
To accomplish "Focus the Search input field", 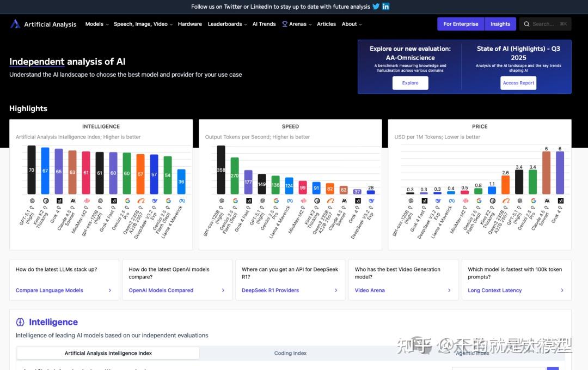I will (x=545, y=24).
